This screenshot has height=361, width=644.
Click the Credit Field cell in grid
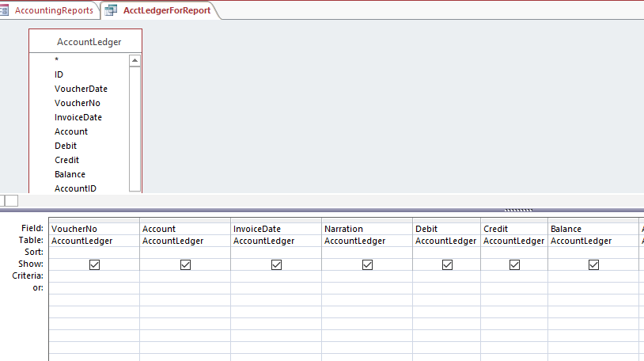pos(514,229)
